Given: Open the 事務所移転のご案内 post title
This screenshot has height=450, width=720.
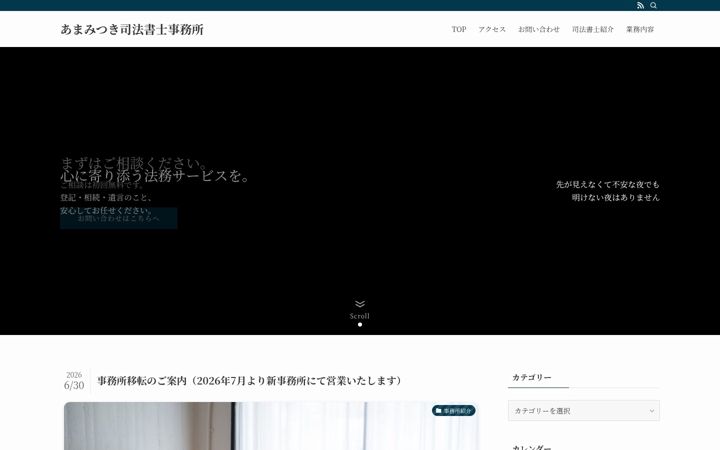Looking at the screenshot, I should (249, 381).
